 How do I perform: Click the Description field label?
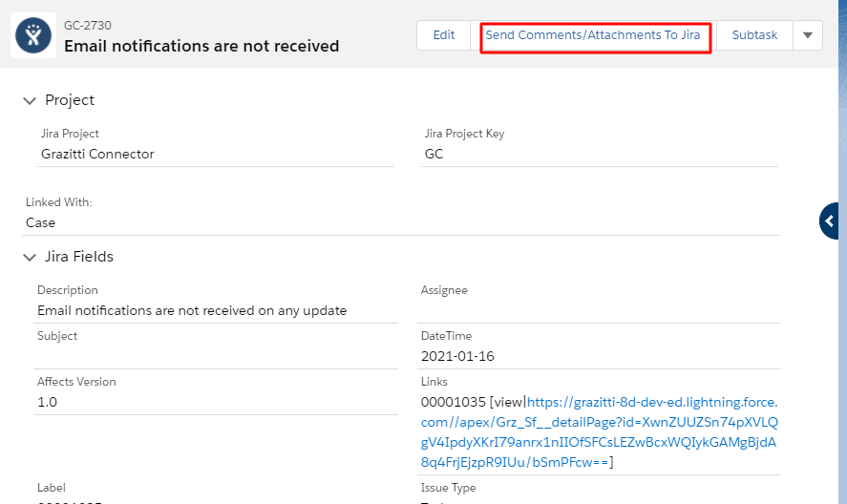tap(68, 290)
